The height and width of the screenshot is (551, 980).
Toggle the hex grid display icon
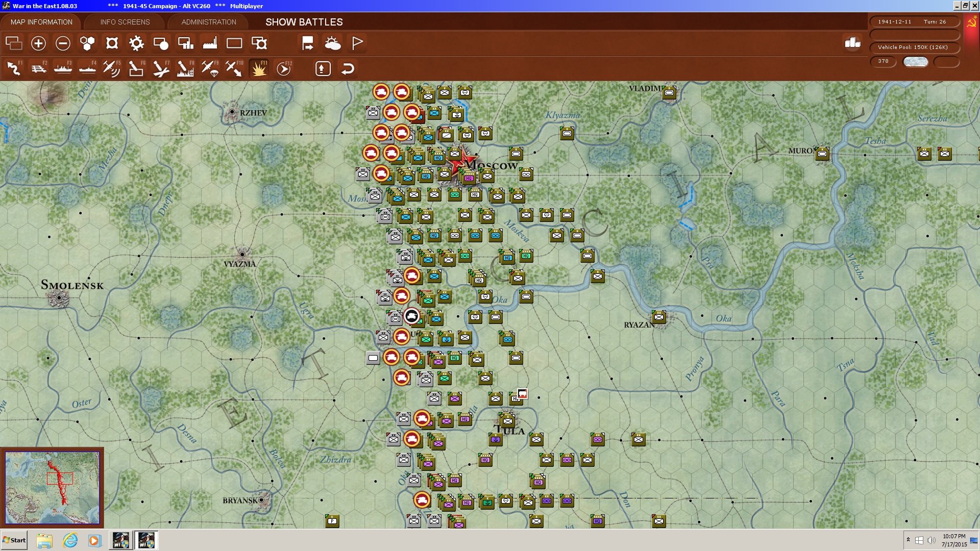87,43
